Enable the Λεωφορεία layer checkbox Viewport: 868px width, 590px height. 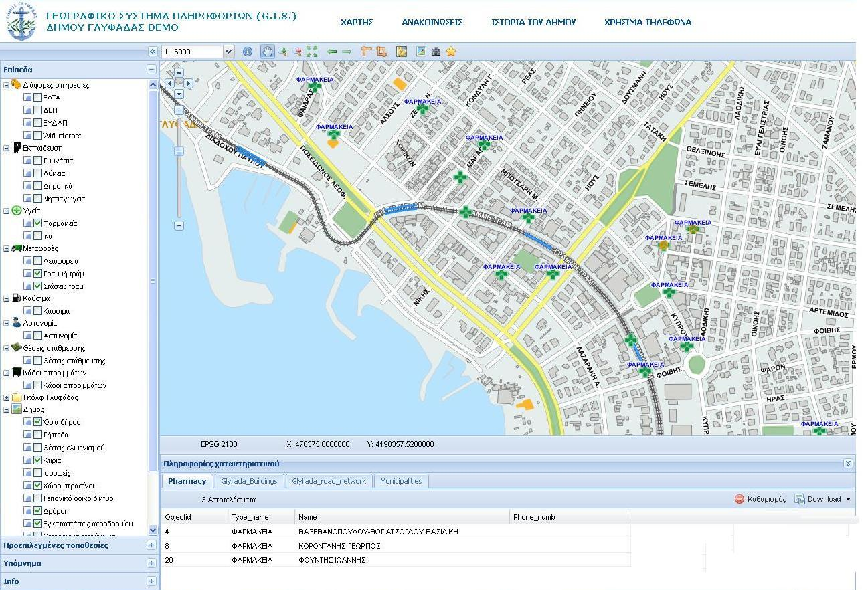click(x=38, y=261)
